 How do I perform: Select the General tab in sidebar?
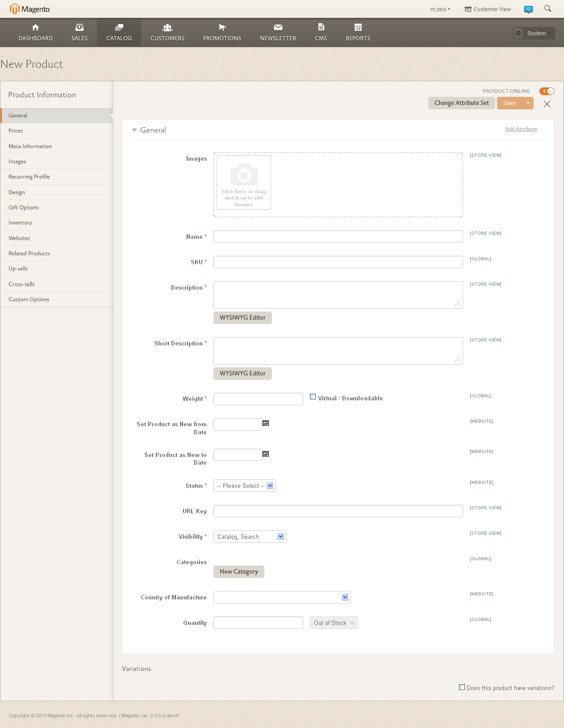pyautogui.click(x=56, y=116)
